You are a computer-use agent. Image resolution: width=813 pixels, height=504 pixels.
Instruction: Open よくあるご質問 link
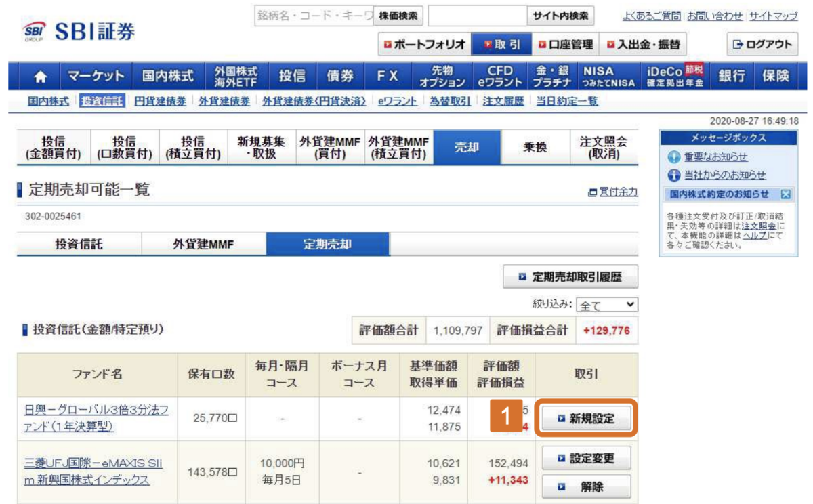pyautogui.click(x=653, y=16)
